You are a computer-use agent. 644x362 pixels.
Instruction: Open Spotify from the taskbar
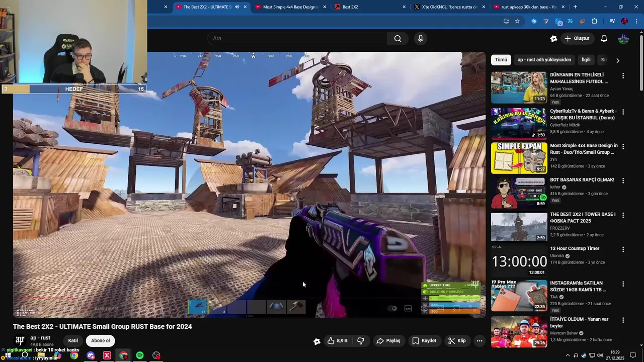pyautogui.click(x=140, y=355)
